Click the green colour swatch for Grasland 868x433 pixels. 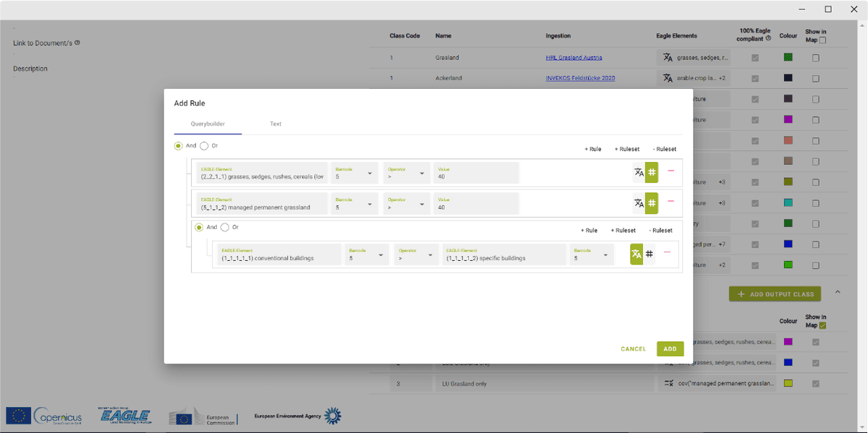(788, 57)
